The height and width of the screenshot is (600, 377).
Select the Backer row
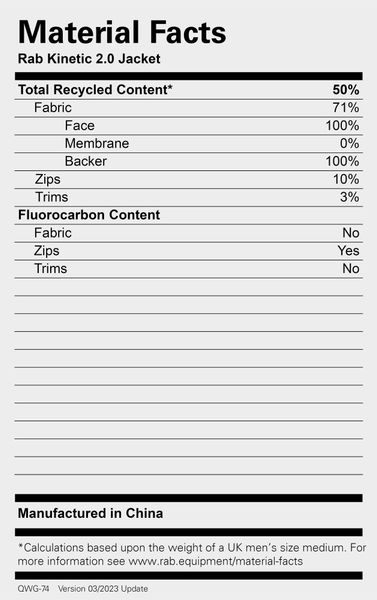[x=189, y=161]
